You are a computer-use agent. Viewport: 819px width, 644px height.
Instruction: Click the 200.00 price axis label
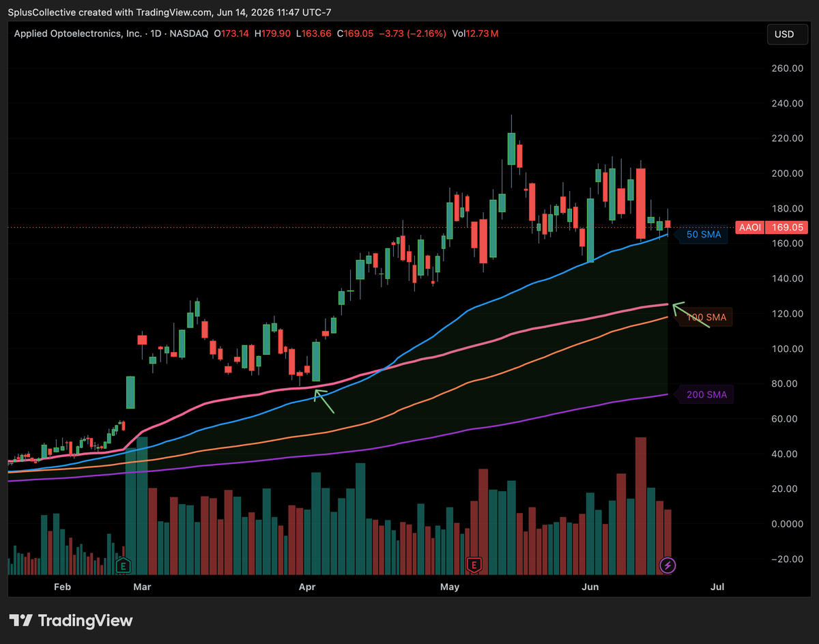tap(787, 173)
